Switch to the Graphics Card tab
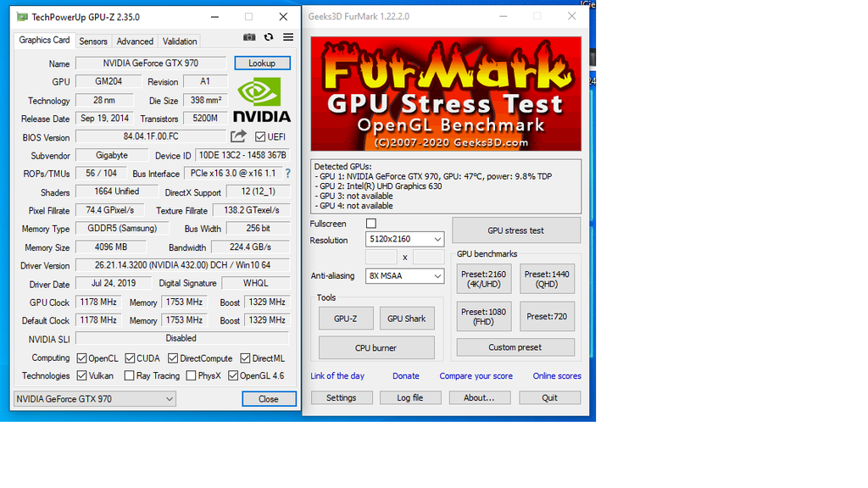The width and height of the screenshot is (868, 488). click(44, 40)
